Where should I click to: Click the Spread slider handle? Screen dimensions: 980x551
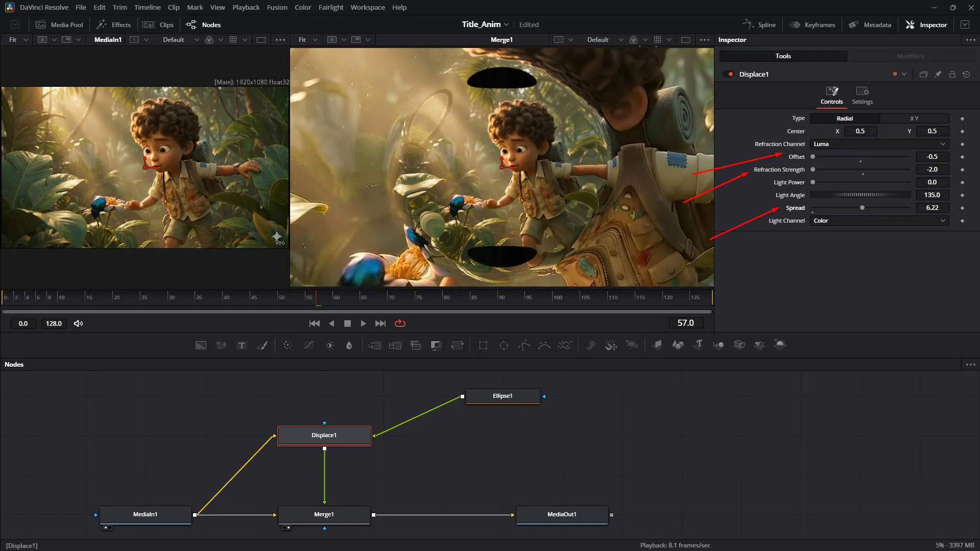(x=862, y=208)
